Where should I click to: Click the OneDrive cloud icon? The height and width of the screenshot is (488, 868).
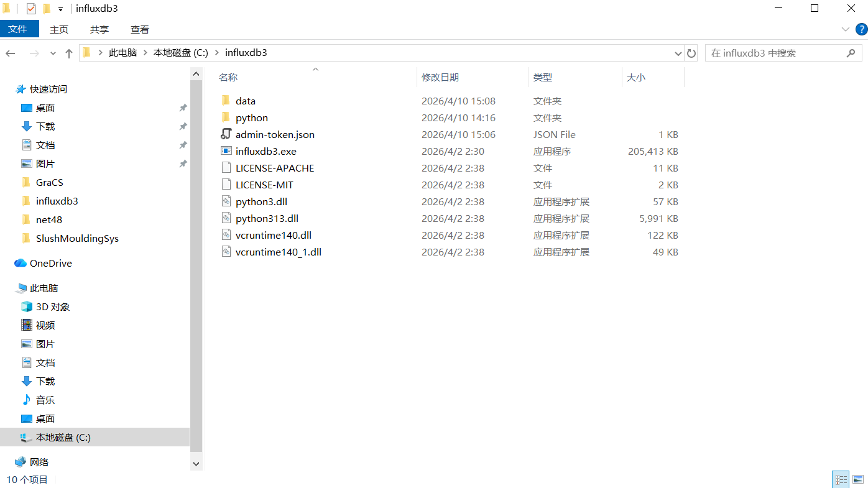tap(21, 263)
